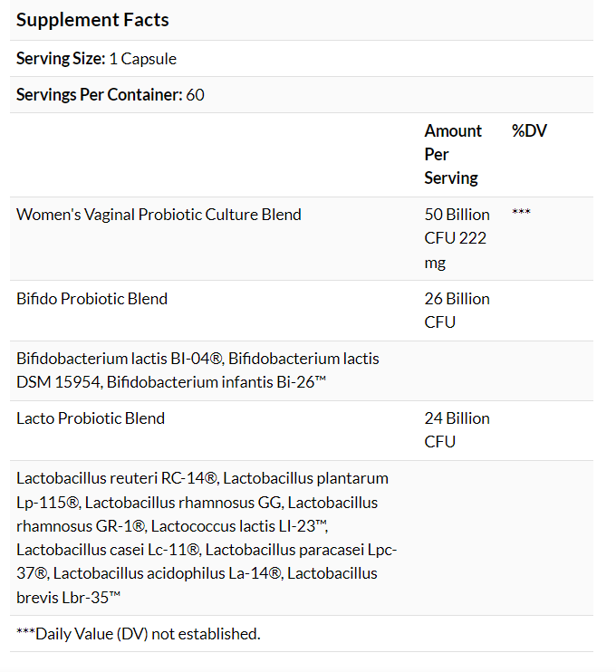Click the 26 Billion CFU amount
Viewport: 616px width, 672px height.
click(x=457, y=310)
